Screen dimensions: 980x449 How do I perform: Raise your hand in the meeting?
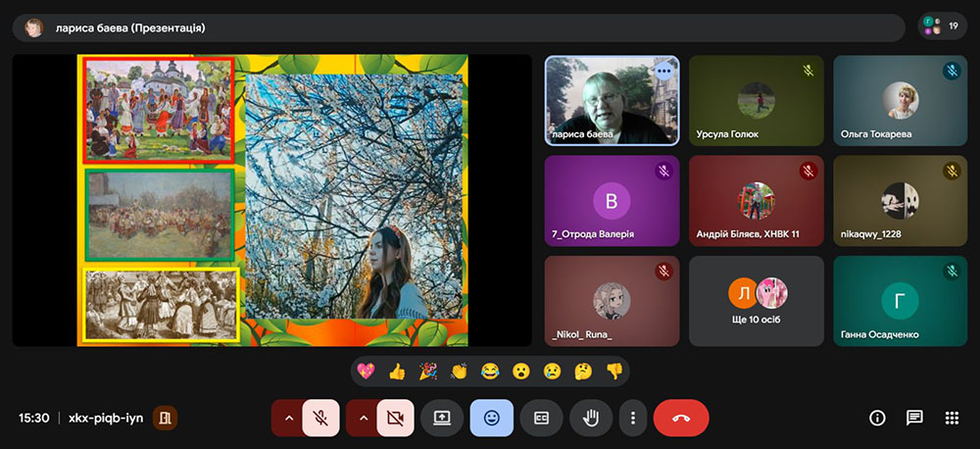(x=590, y=418)
